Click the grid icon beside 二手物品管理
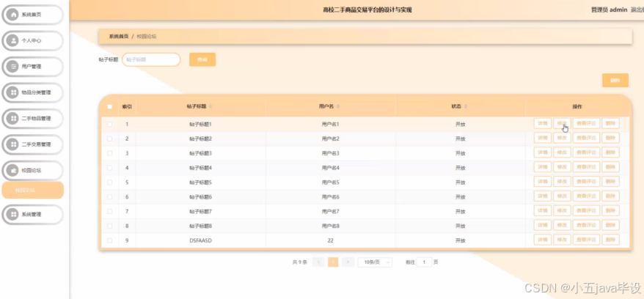Screen dimensions: 644x299 click(13, 119)
